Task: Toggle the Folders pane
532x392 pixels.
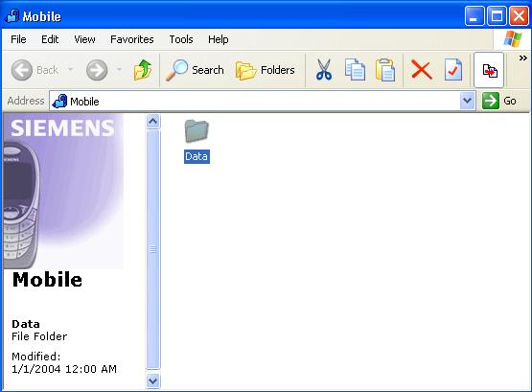Action: pos(266,70)
